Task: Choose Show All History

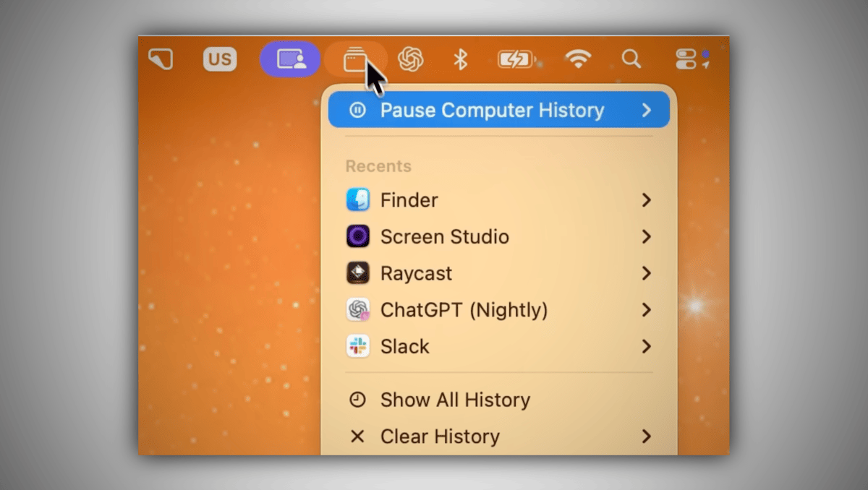Action: click(x=499, y=400)
